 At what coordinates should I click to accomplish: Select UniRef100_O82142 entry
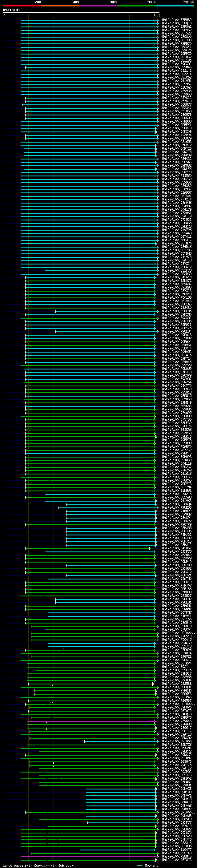pos(177,71)
